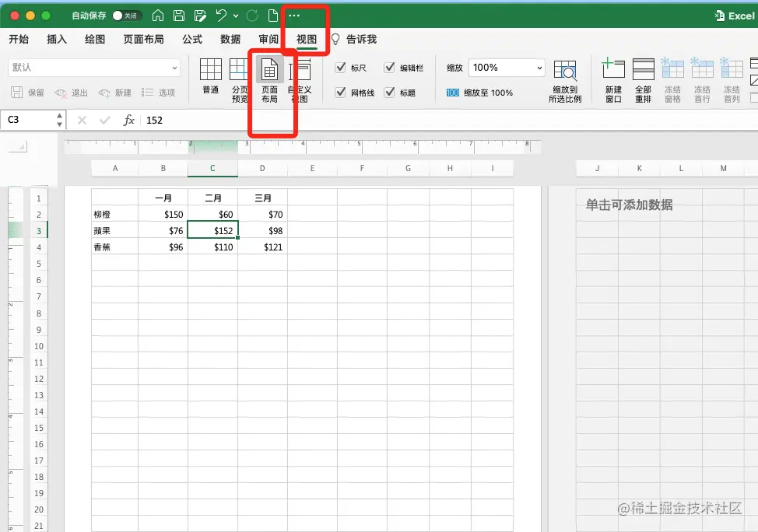Select cell with value $150
The height and width of the screenshot is (532, 758).
point(163,215)
